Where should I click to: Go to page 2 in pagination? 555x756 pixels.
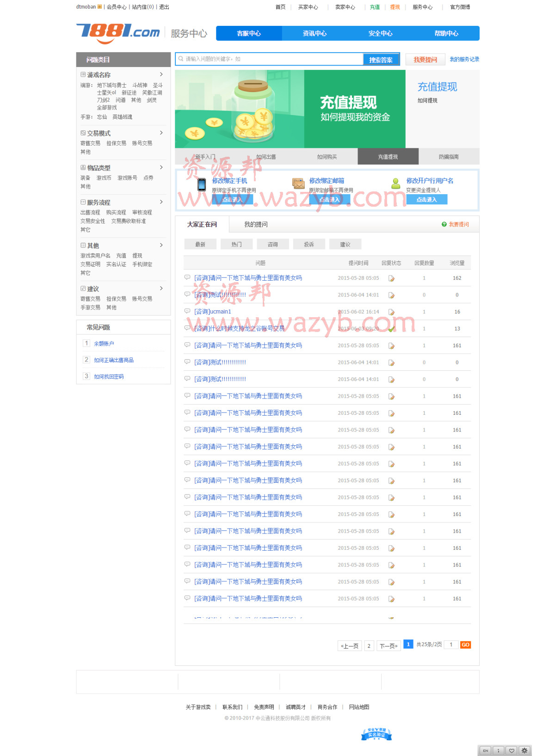[369, 645]
